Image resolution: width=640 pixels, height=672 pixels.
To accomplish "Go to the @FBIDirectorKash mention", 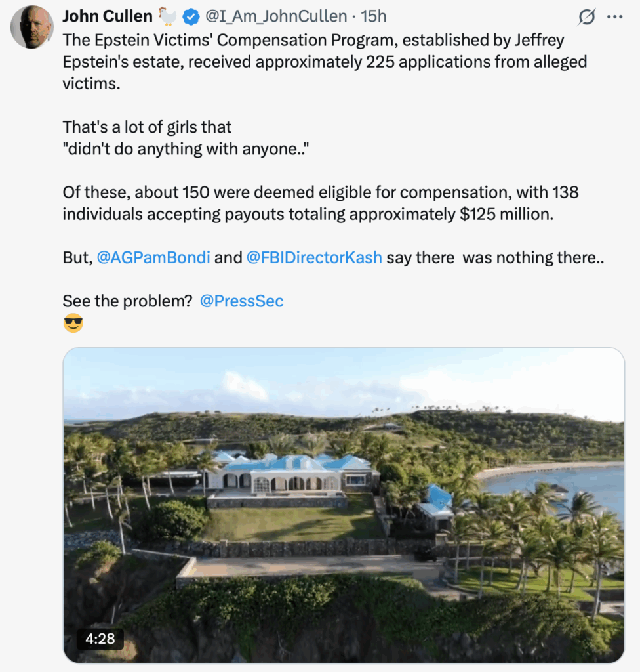I will [313, 258].
